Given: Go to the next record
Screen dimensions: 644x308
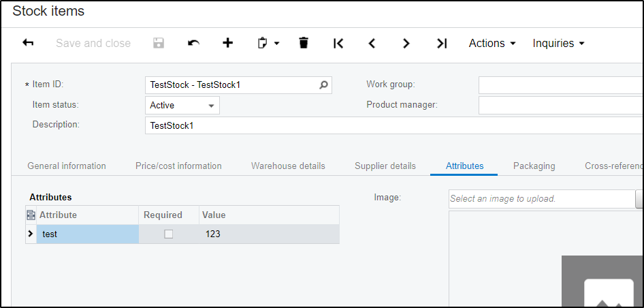Looking at the screenshot, I should (x=406, y=43).
